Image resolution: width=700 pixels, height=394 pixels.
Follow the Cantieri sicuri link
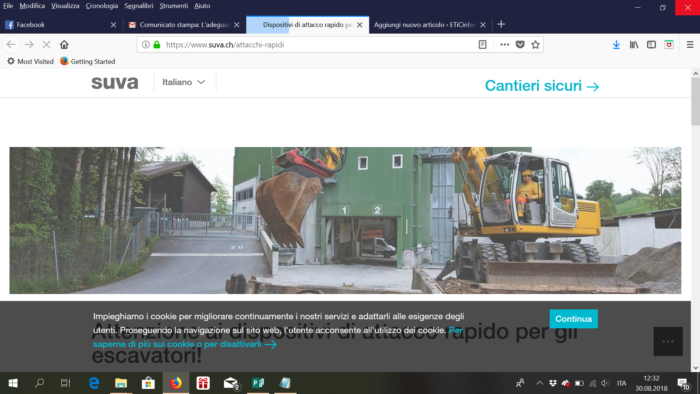point(542,86)
